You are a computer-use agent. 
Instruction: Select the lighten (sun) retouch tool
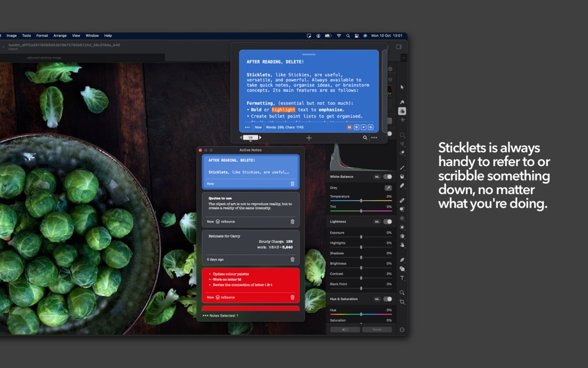pos(402,227)
